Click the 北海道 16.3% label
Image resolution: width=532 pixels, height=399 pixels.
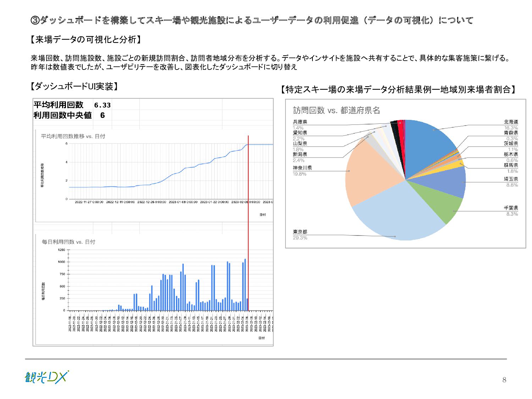click(x=511, y=125)
